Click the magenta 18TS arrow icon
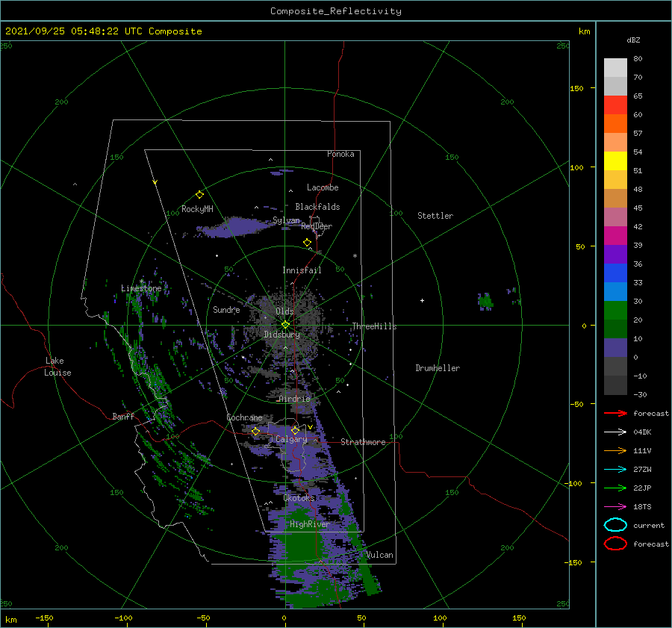672x628 pixels. coord(615,507)
